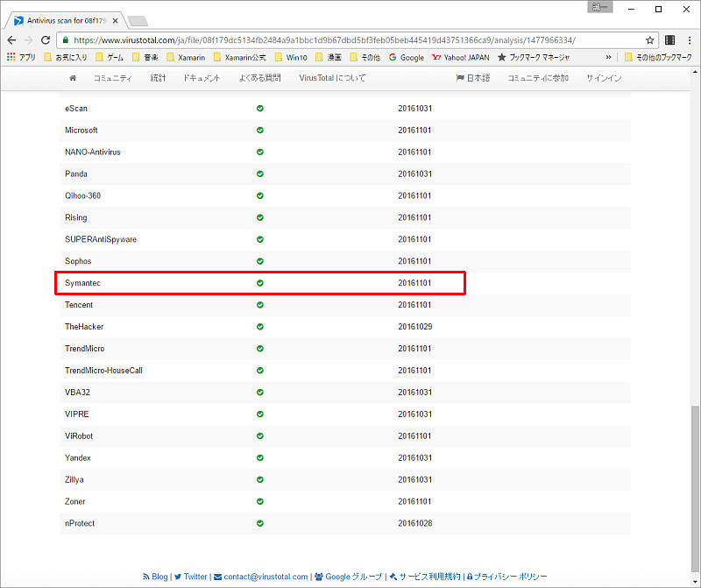
Task: Click the green check icon for Symantec
Action: (x=260, y=283)
